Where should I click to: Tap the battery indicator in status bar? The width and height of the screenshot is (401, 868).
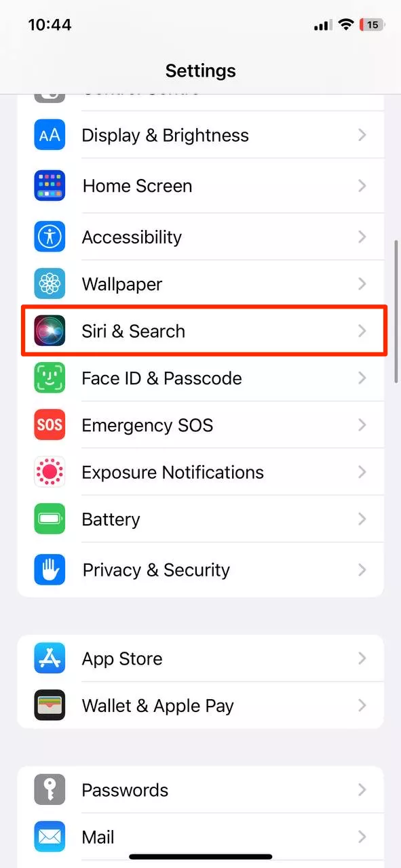coord(370,25)
